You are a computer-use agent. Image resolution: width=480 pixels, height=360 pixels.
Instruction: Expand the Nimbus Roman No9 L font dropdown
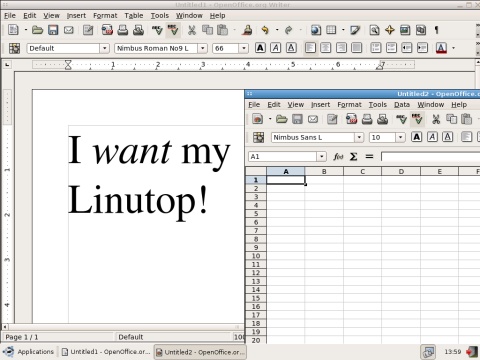pos(202,48)
